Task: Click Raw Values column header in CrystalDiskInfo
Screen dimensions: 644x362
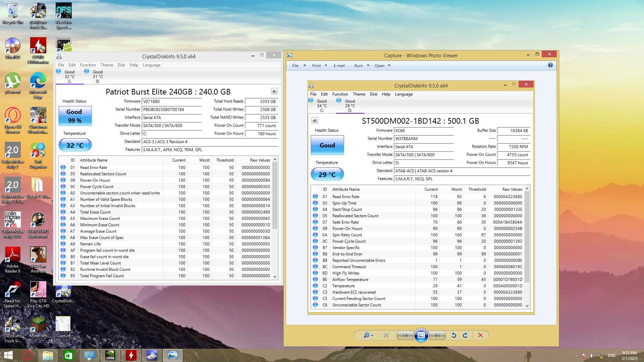Action: pos(253,160)
